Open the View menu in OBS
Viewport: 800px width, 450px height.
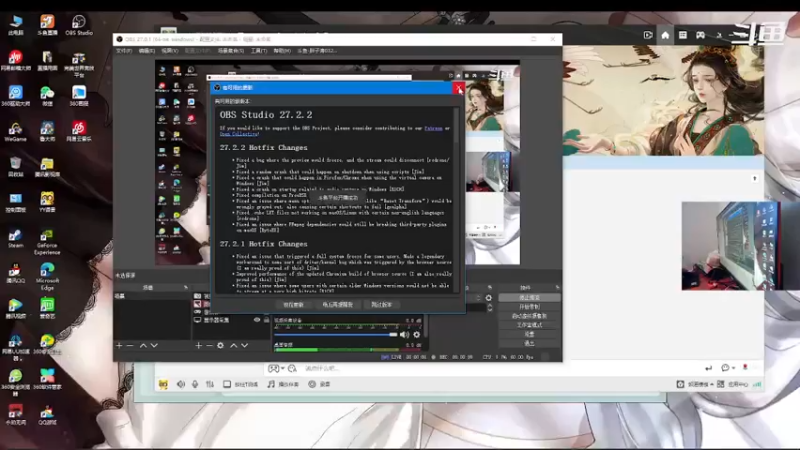click(x=170, y=51)
